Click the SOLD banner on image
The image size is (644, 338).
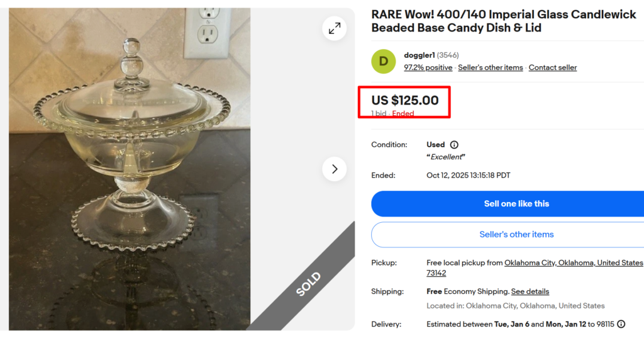click(307, 284)
